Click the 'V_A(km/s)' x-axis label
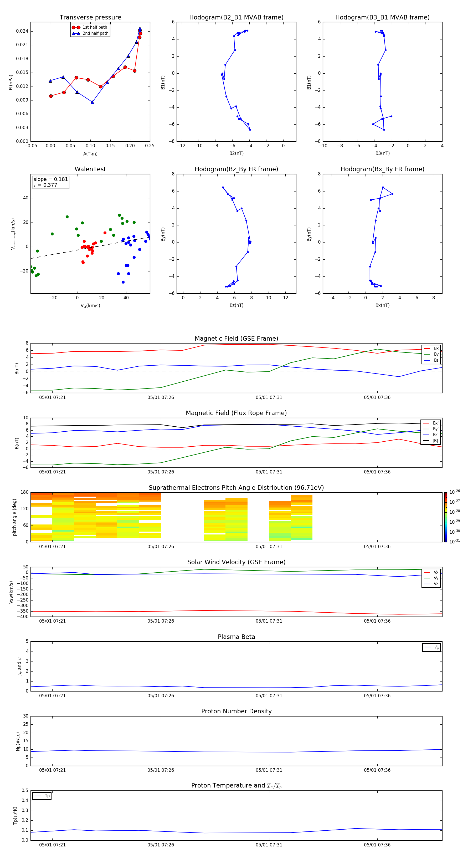473x868 pixels. 90,306
